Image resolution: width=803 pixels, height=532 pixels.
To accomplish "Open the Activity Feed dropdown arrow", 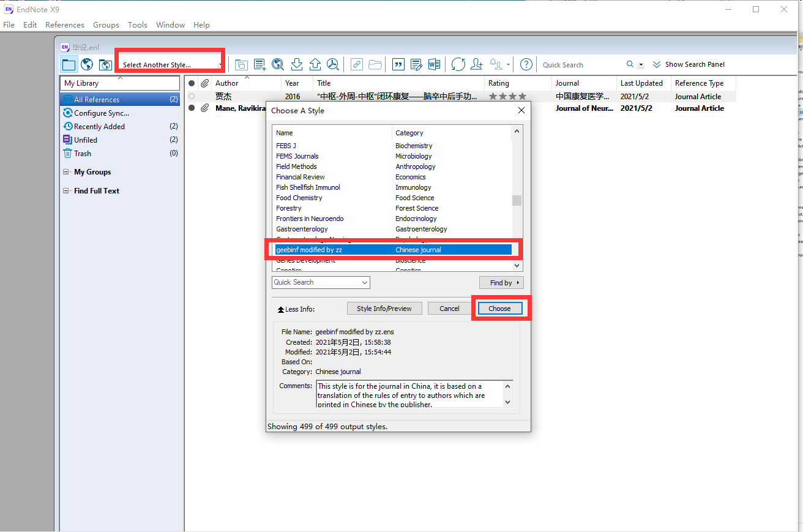I will [x=508, y=65].
